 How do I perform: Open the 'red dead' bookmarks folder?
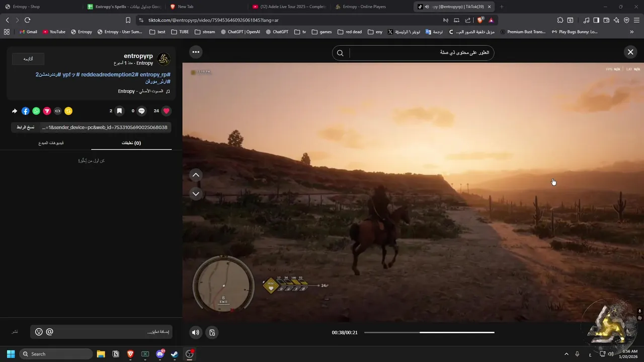(x=350, y=32)
